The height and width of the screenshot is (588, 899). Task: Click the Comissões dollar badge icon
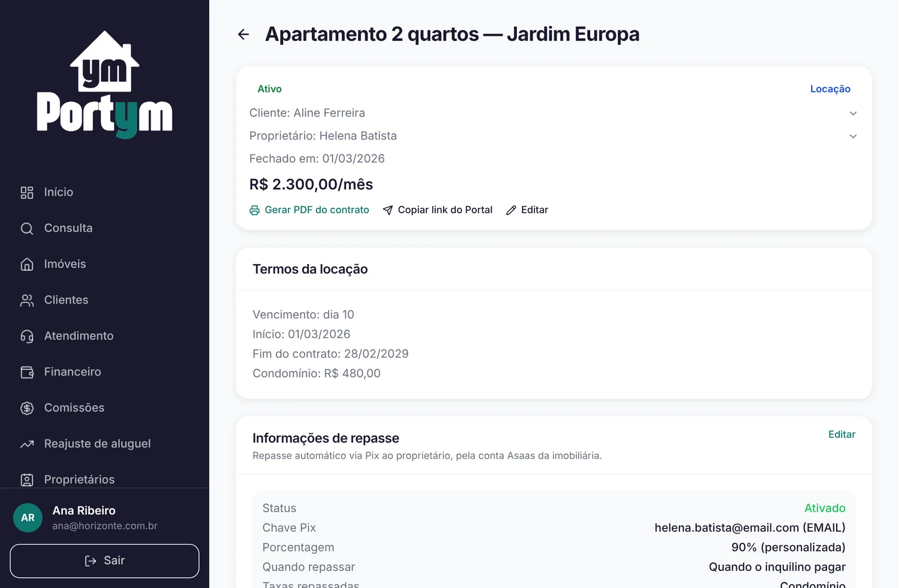[27, 408]
